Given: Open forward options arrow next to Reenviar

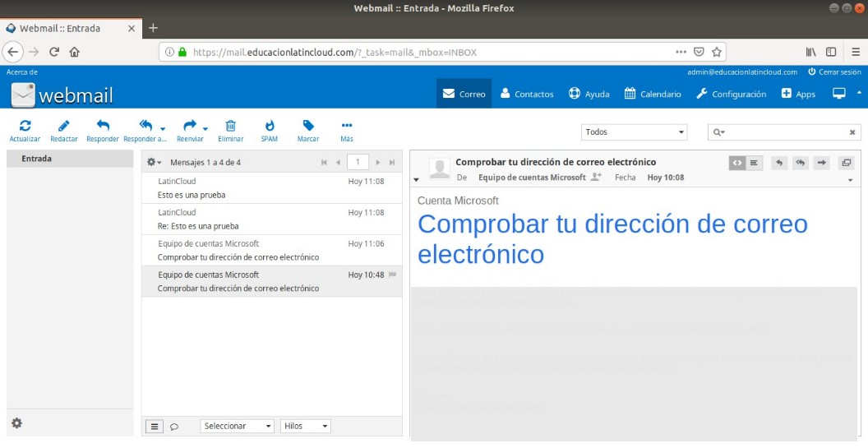Looking at the screenshot, I should click(205, 128).
